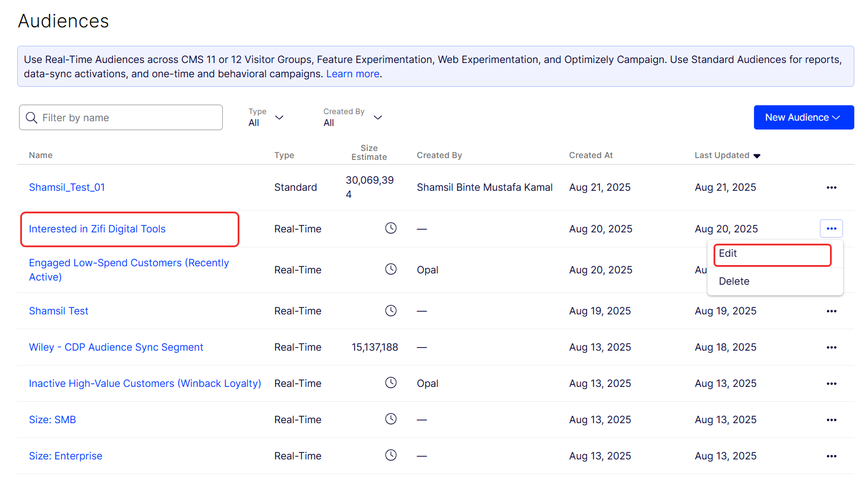Click the Filter by name search field
Viewport: 868px width, 482px height.
click(129, 118)
